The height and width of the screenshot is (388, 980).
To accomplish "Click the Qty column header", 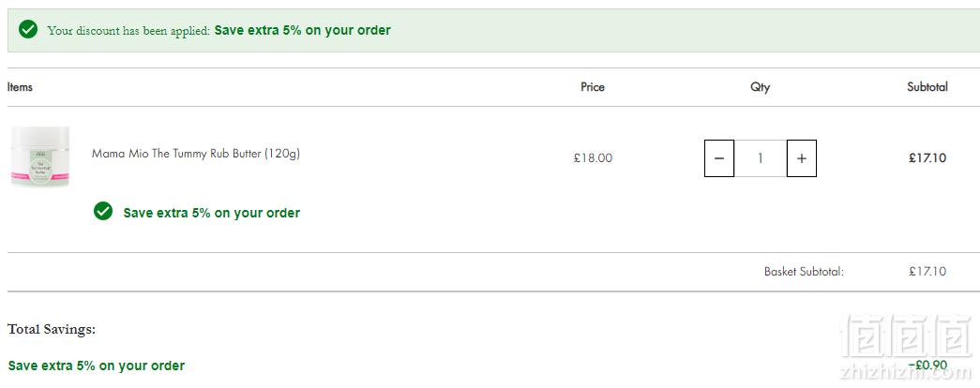I will (760, 87).
